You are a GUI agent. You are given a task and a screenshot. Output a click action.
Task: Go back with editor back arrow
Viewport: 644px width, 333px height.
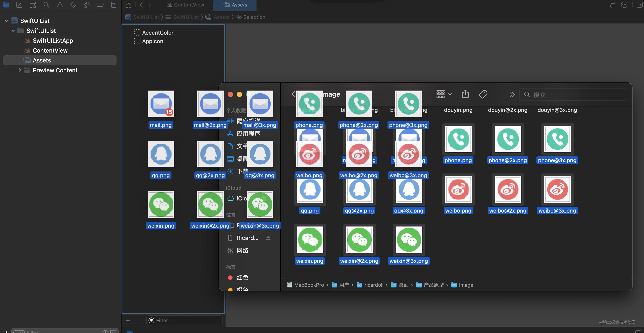pyautogui.click(x=142, y=5)
